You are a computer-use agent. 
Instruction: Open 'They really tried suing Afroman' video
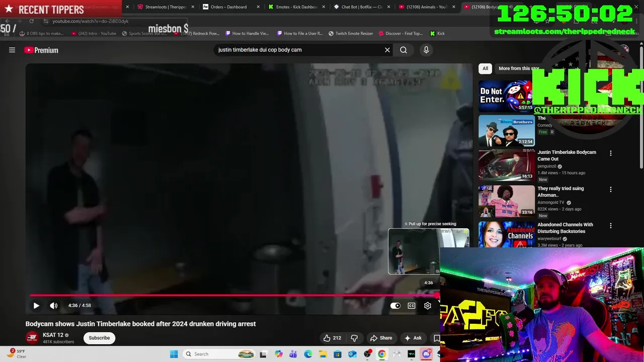(x=560, y=192)
